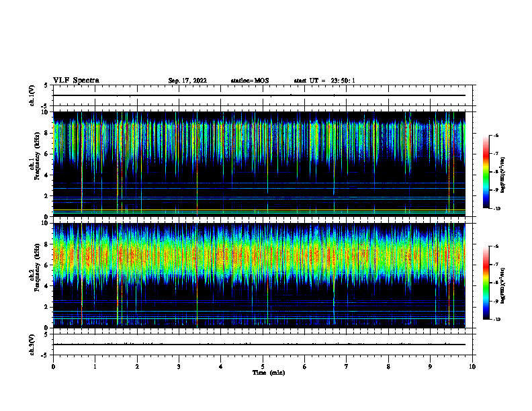Click time axis tick label "6"
Screen dimensions: 532x411
coord(304,367)
